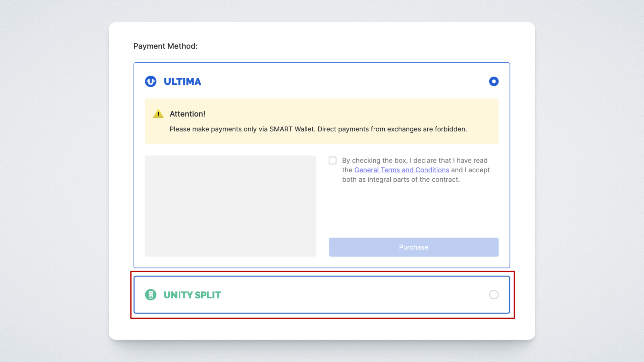Image resolution: width=644 pixels, height=362 pixels.
Task: Select the UNITY SPLIT radio button
Action: click(494, 295)
